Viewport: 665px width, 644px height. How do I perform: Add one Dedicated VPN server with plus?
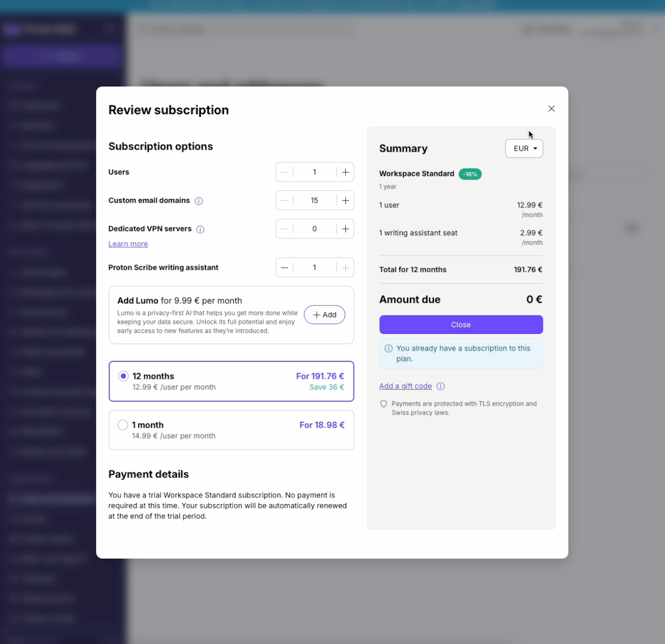pyautogui.click(x=345, y=229)
